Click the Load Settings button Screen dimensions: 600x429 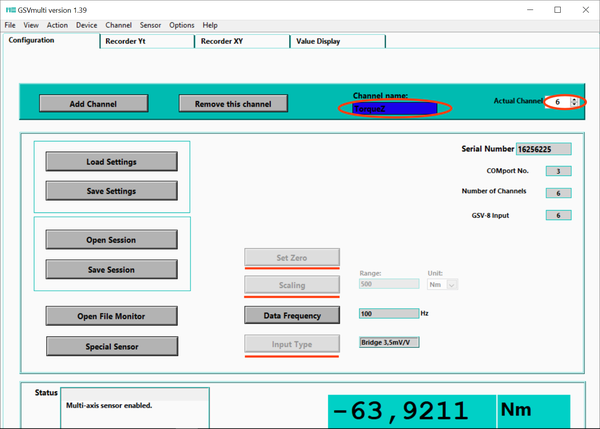tap(111, 162)
